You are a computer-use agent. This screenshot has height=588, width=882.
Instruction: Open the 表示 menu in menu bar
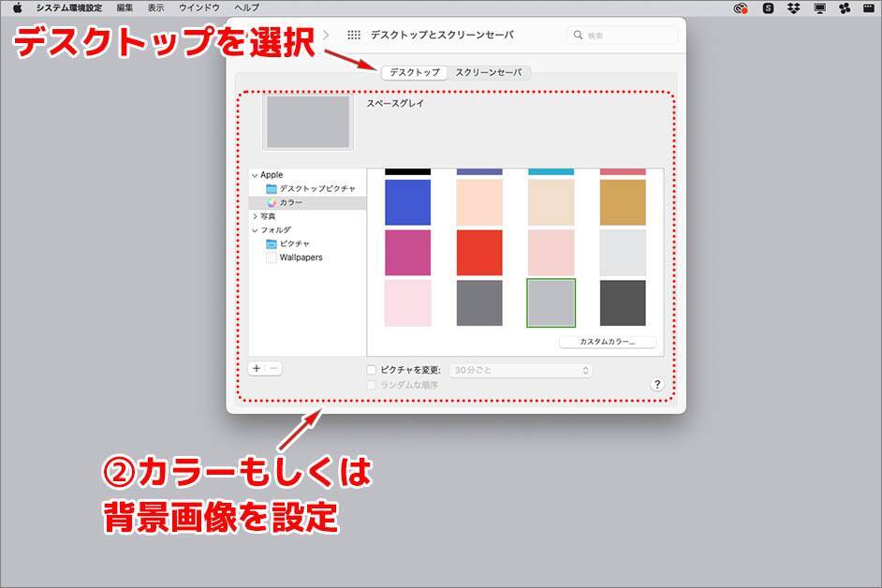(x=155, y=7)
